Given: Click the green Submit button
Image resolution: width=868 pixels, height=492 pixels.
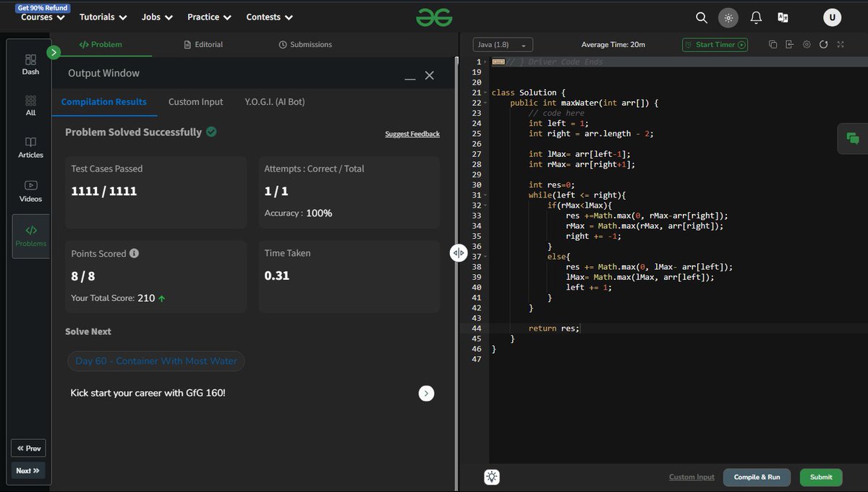Looking at the screenshot, I should (821, 477).
